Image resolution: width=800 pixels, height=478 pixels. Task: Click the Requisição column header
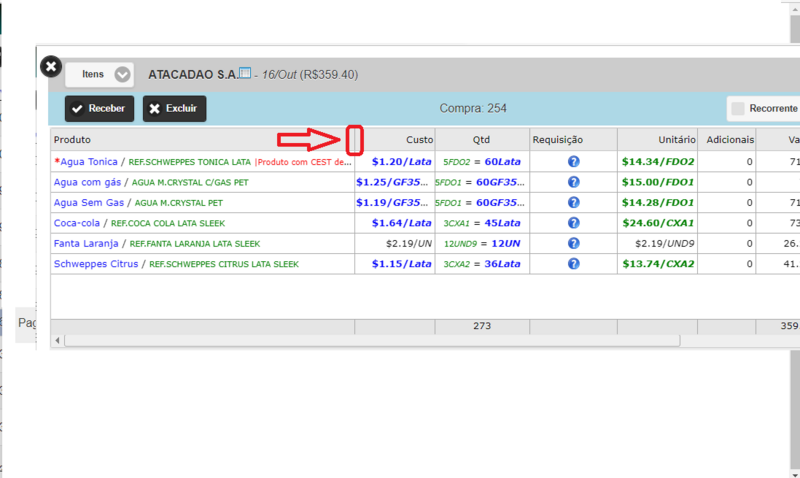573,140
